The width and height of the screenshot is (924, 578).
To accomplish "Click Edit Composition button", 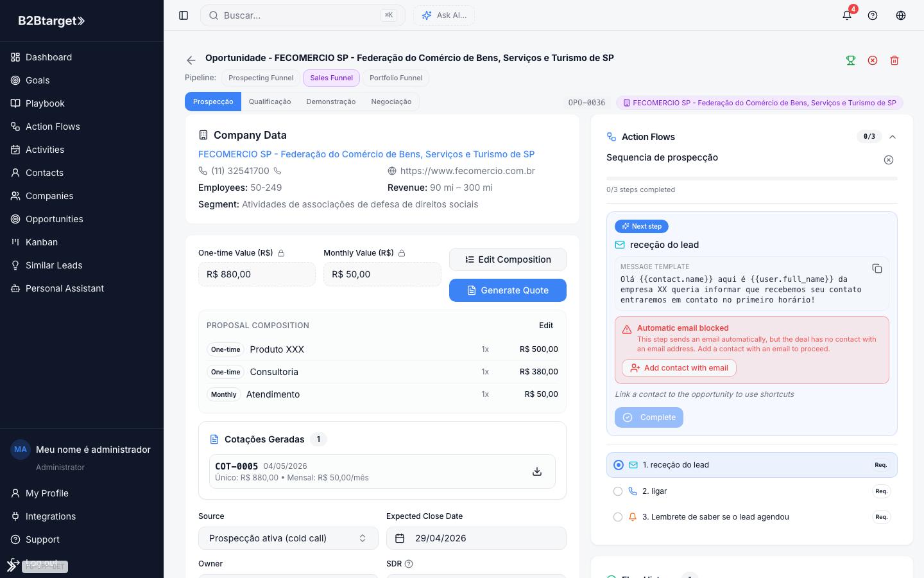I will tap(508, 259).
